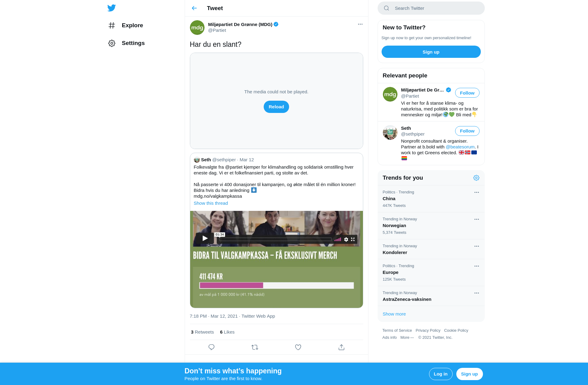Open more options for China trend

477,192
